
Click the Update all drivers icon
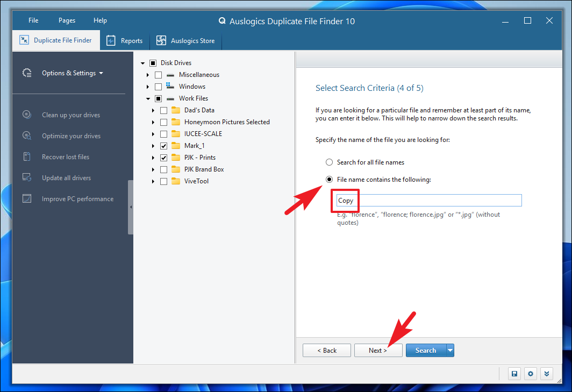coord(27,177)
